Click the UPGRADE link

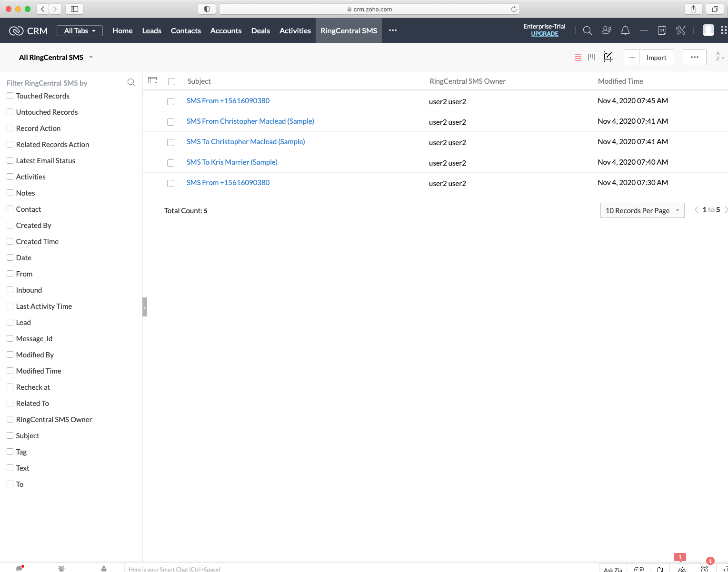(544, 34)
